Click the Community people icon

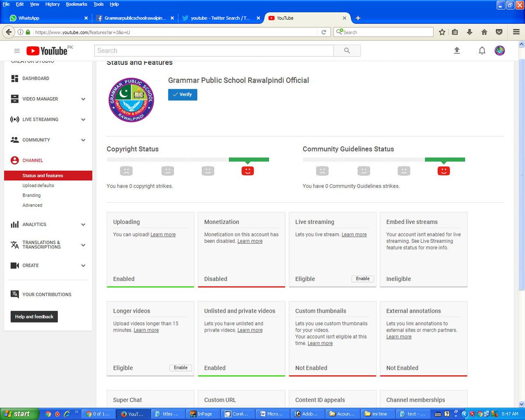[15, 140]
